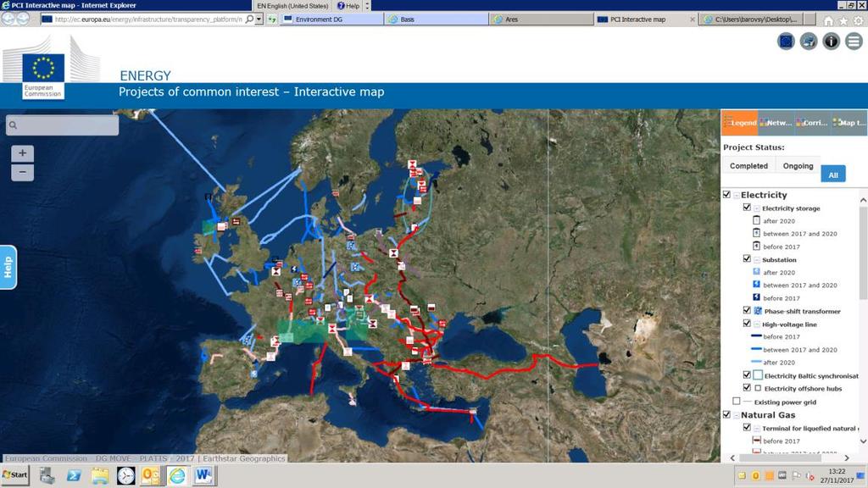Open Internet Explorer home icon
Image resolution: width=868 pixels, height=488 pixels.
pos(828,20)
